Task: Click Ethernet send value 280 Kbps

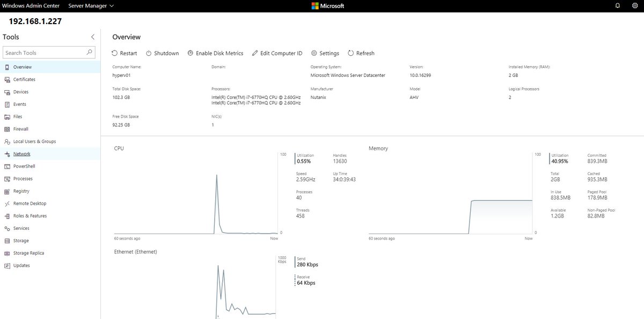Action: click(x=308, y=264)
